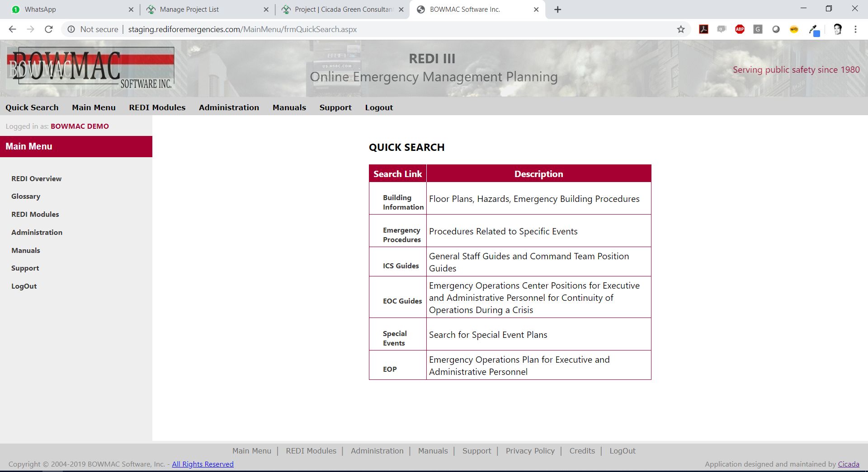Open the Adobe Acrobat extension icon
Image resolution: width=868 pixels, height=472 pixels.
click(704, 29)
